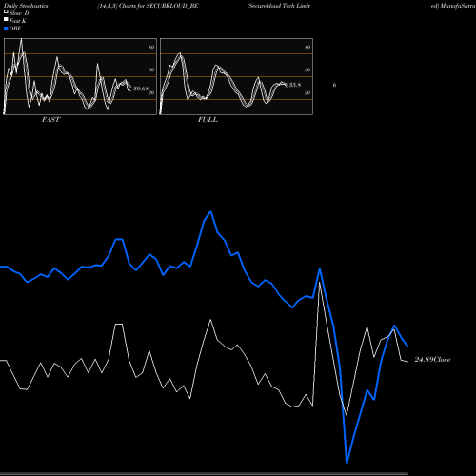The image size is (476, 476).
Task: Click the 30.68 value in FAST chart
Action: [141, 89]
